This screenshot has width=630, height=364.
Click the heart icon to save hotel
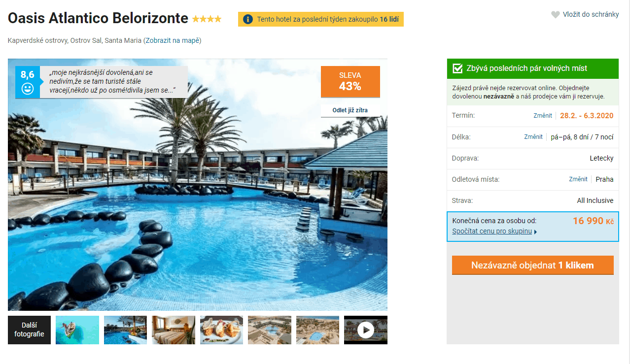pyautogui.click(x=556, y=15)
